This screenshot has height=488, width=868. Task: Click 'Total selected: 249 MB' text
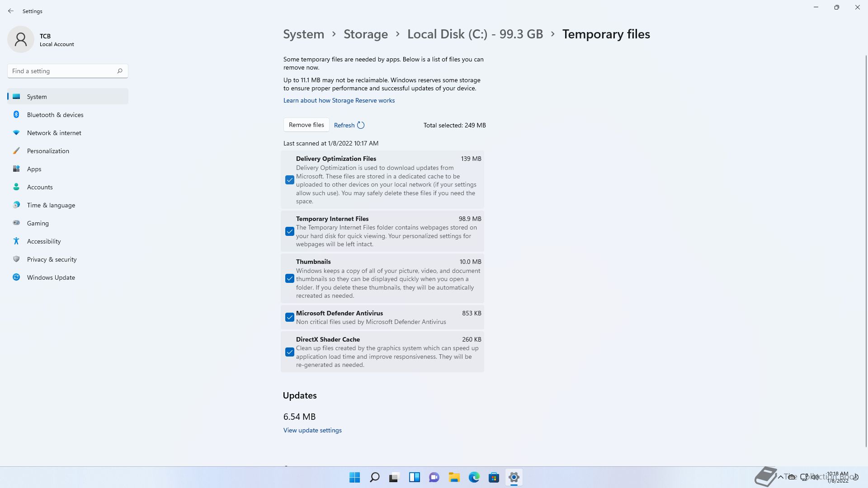tap(455, 125)
